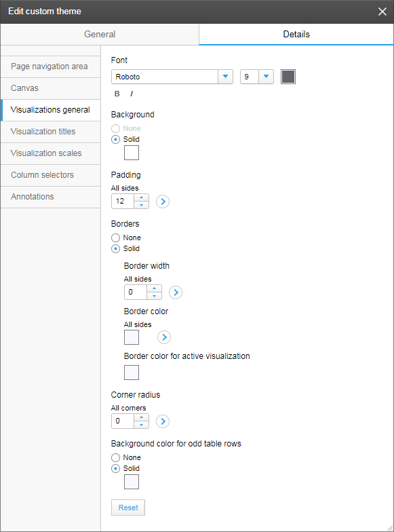Open Column selectors section
Image resolution: width=394 pixels, height=532 pixels.
(x=50, y=175)
